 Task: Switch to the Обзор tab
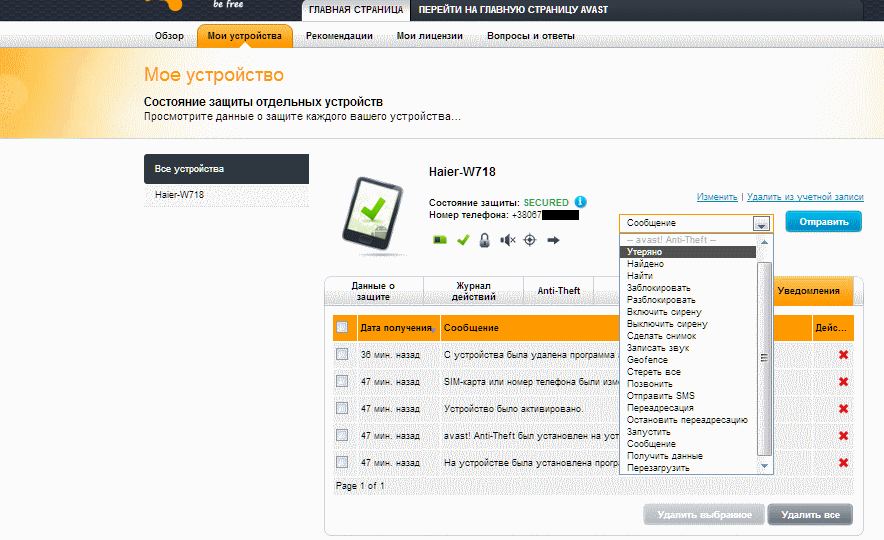coord(169,36)
